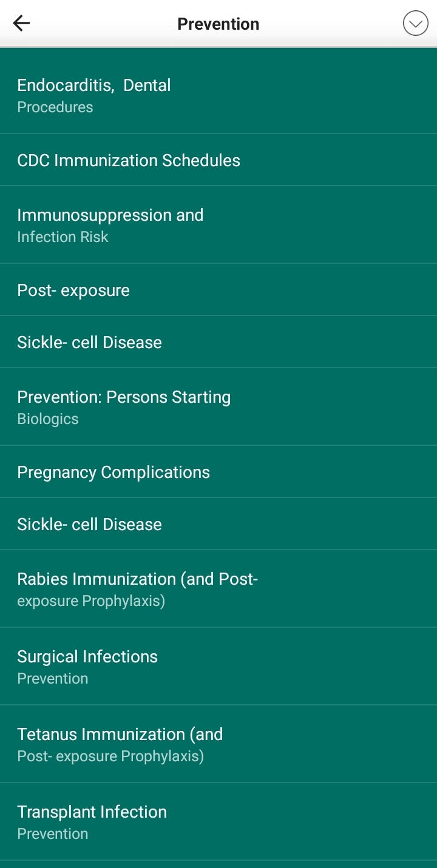Tap the Biologics subtitle text

(x=48, y=419)
